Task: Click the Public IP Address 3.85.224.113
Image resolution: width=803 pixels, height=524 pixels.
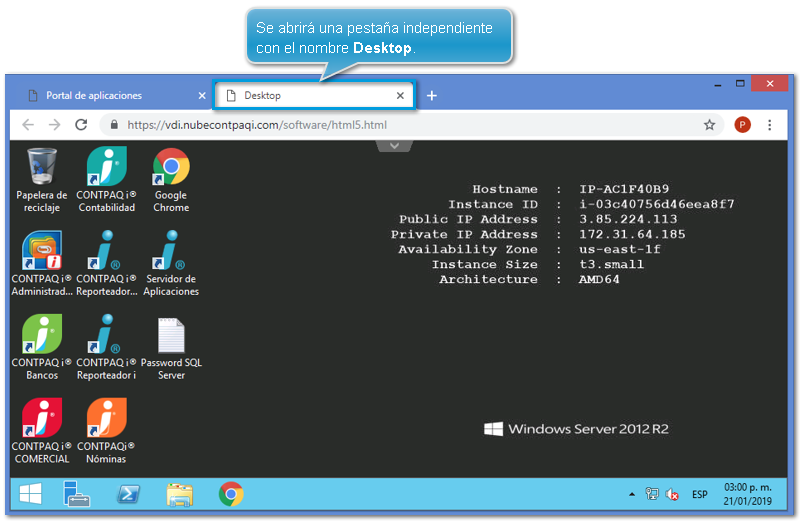Action: click(628, 219)
